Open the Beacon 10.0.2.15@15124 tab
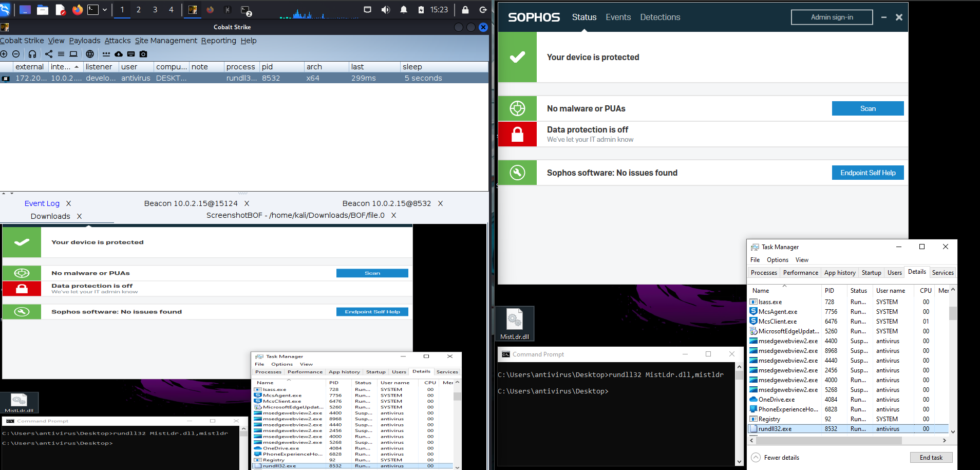This screenshot has width=980, height=470. (191, 203)
